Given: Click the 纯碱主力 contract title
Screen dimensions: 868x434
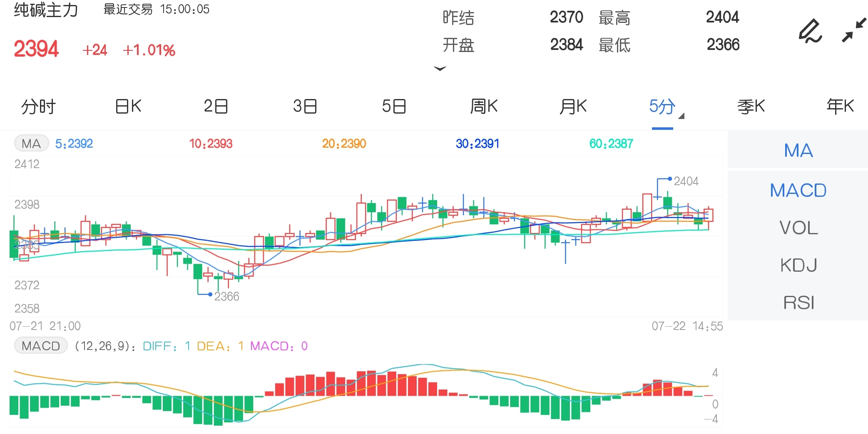Looking at the screenshot, I should point(46,10).
